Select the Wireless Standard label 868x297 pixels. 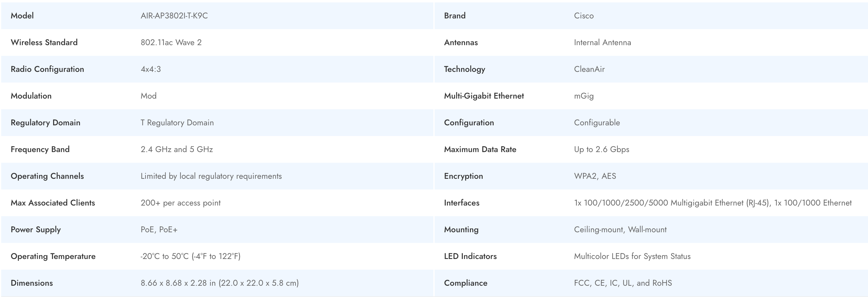pyautogui.click(x=44, y=42)
